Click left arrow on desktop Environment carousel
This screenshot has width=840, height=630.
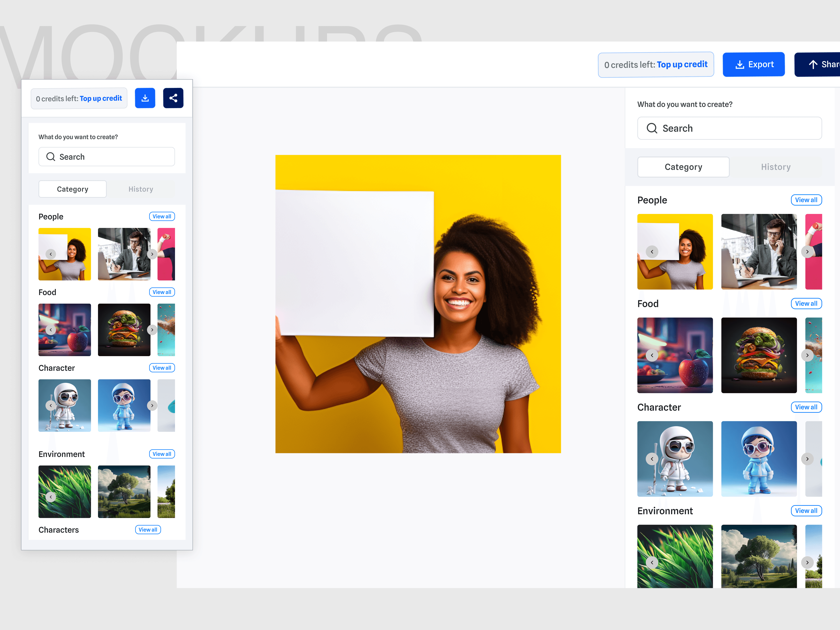pyautogui.click(x=652, y=562)
